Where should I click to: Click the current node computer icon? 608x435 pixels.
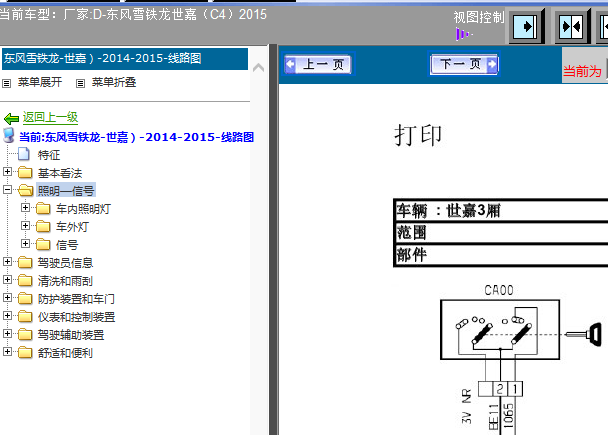9,136
